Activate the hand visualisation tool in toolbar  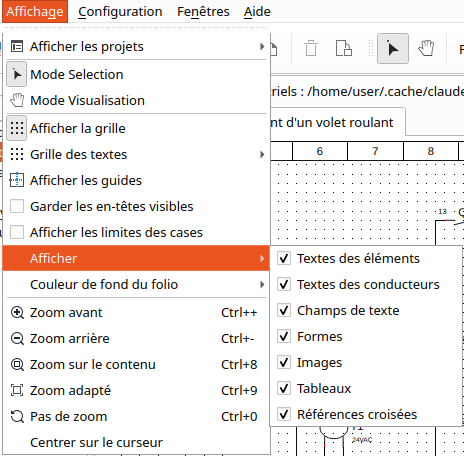pos(426,49)
